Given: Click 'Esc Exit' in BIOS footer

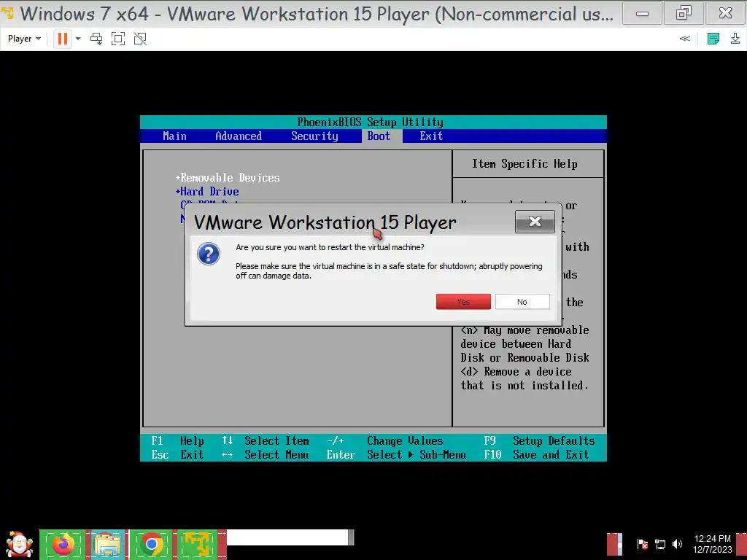Looking at the screenshot, I should coord(177,455).
